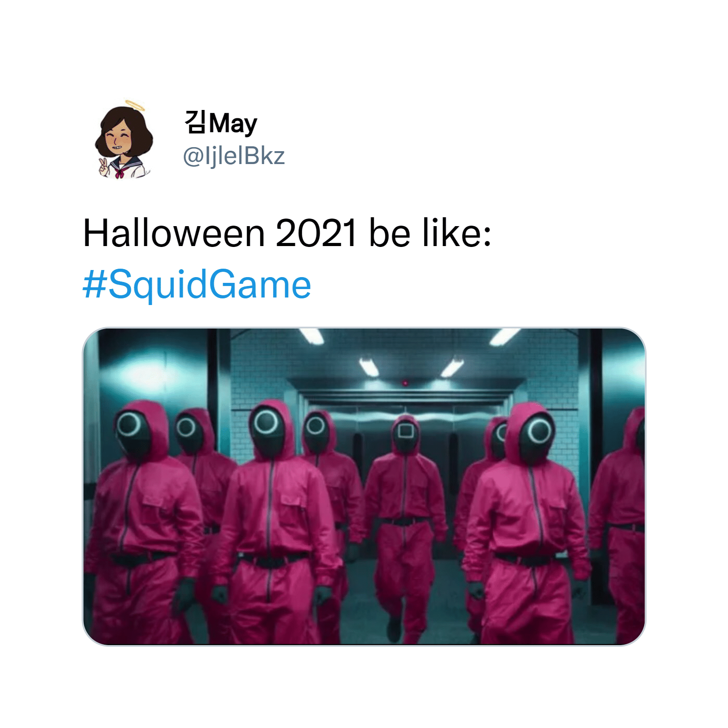The height and width of the screenshot is (728, 728).
Task: Click the black belt of the square-mask guard
Action: 404,521
